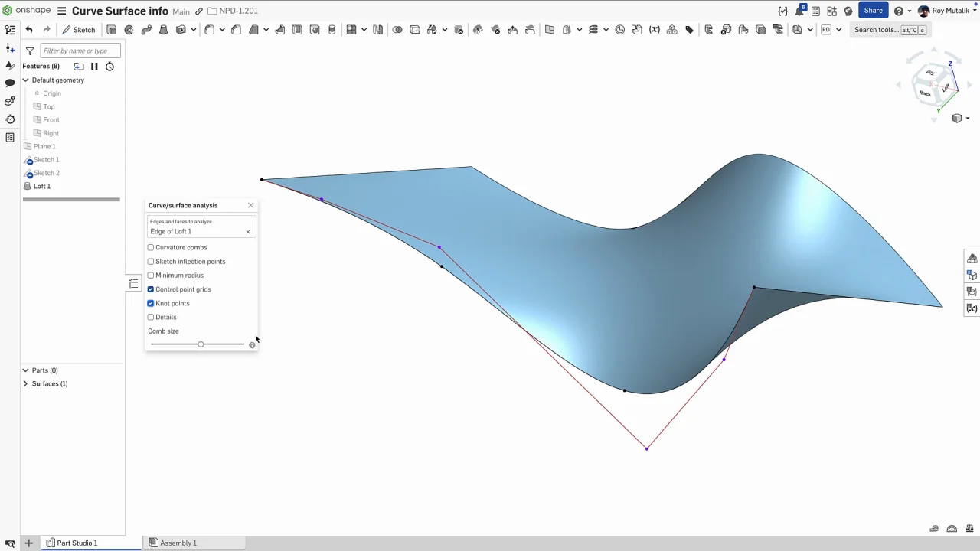The image size is (980, 551).
Task: Select the Extrude tool in the toolbar
Action: (x=112, y=30)
